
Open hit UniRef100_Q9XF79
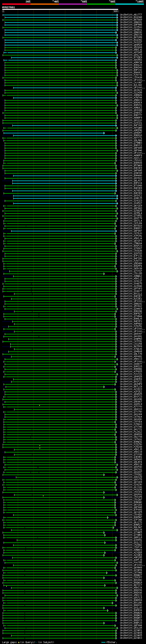pyautogui.click(x=131, y=218)
